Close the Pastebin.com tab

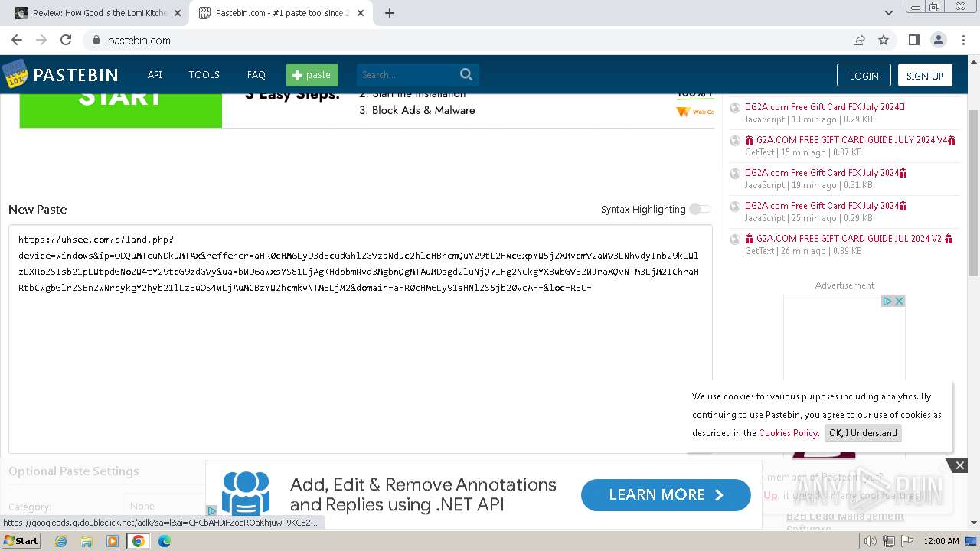pos(361,13)
